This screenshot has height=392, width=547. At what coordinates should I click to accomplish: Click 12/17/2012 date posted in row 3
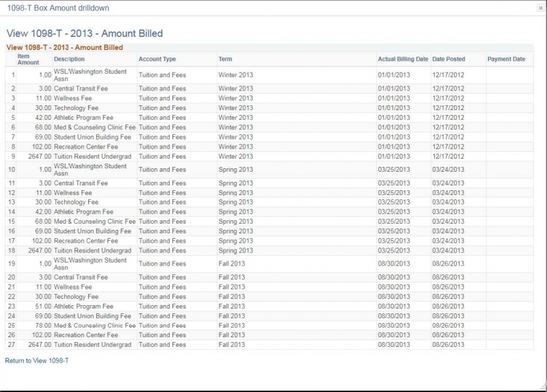click(449, 99)
